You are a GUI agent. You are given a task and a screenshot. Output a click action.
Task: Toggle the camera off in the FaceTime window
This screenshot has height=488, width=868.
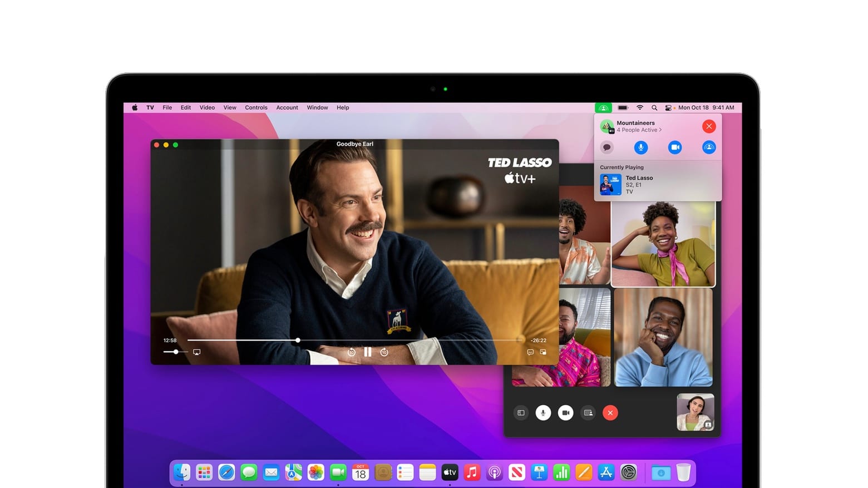coord(565,413)
